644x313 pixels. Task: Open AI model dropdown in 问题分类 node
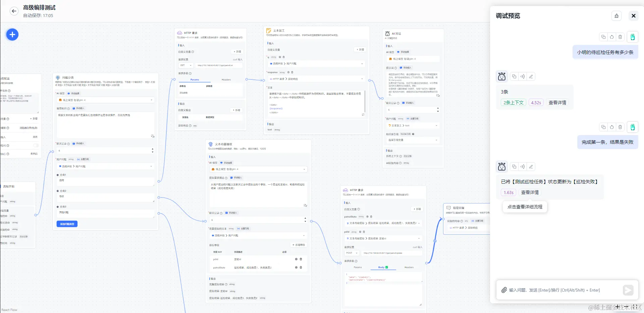(105, 100)
